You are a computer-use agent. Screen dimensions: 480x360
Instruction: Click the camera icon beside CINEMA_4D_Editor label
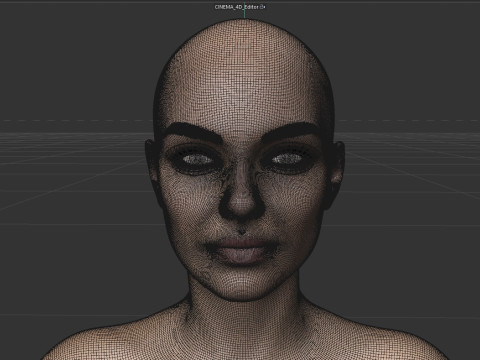tap(262, 7)
